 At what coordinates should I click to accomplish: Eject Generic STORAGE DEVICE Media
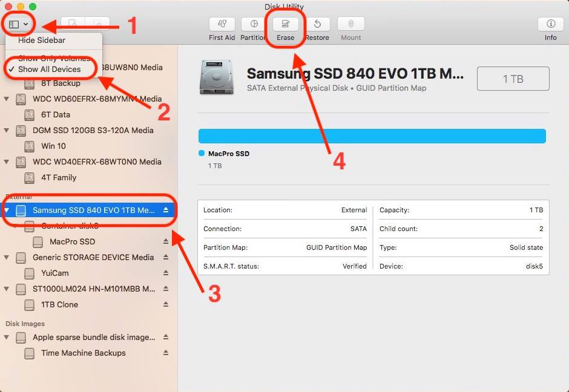pyautogui.click(x=166, y=257)
